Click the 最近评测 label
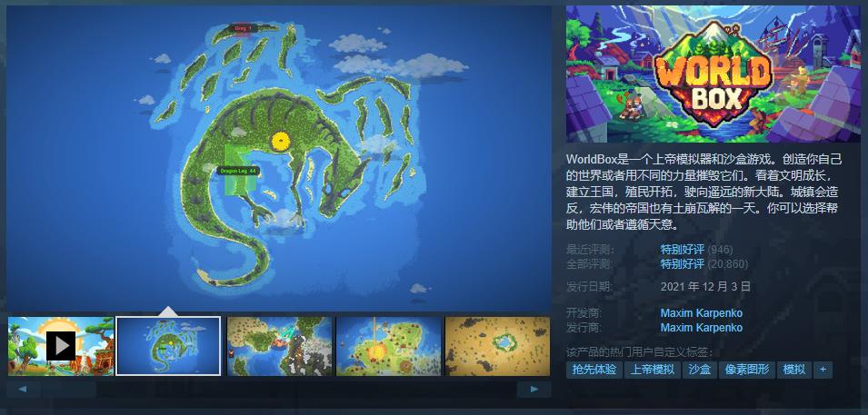Image resolution: width=868 pixels, height=415 pixels. [x=590, y=250]
